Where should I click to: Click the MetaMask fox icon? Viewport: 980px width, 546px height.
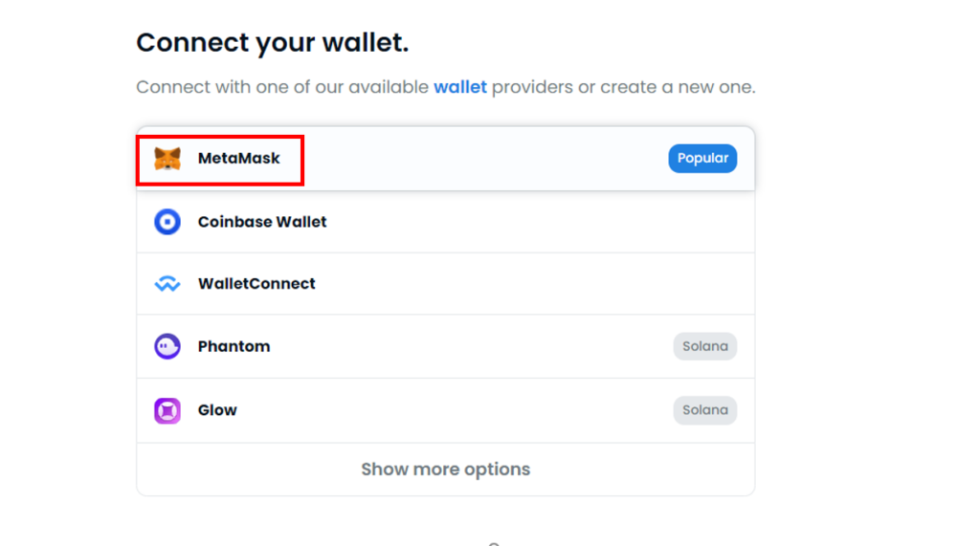[167, 159]
